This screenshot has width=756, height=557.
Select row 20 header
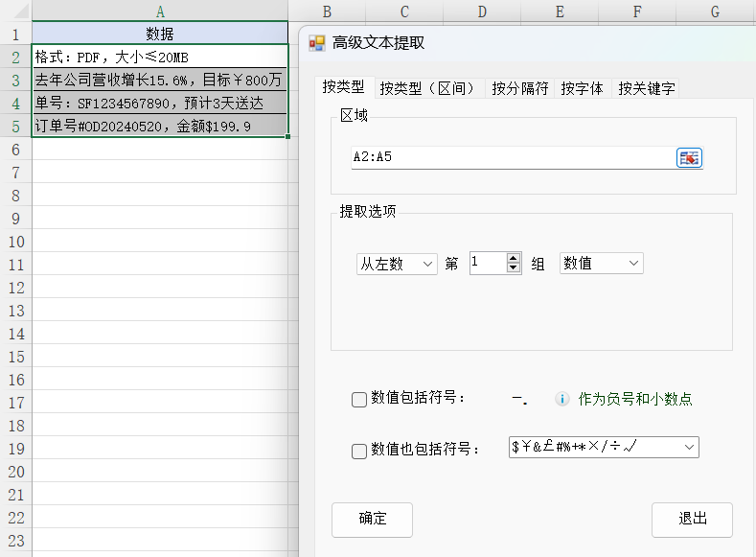coord(16,472)
